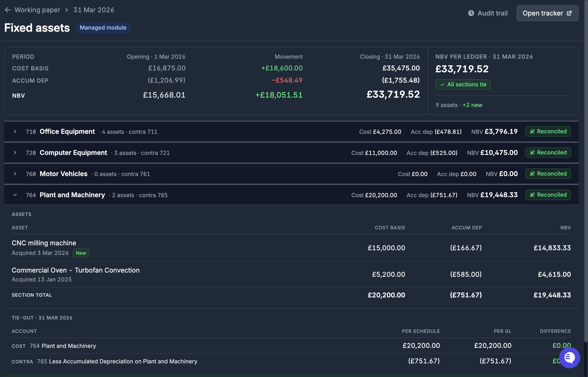The width and height of the screenshot is (588, 377).
Task: Click the wand icon on Computer Equipment's Reconciled badge
Action: 532,153
